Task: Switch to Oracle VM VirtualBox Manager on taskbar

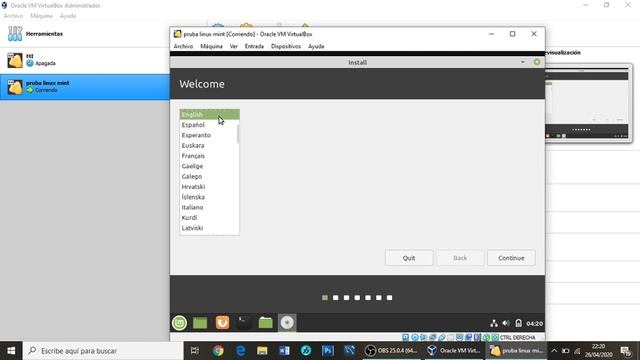Action: pyautogui.click(x=453, y=351)
